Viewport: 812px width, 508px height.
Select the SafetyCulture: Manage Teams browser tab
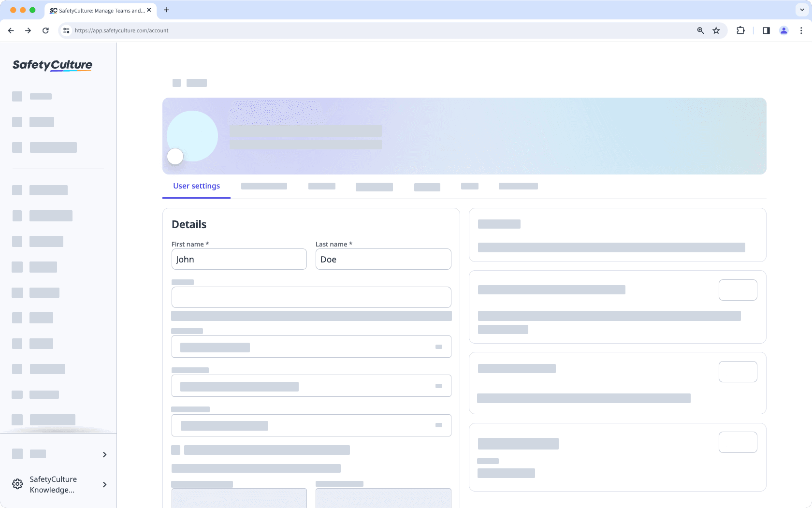click(x=97, y=10)
